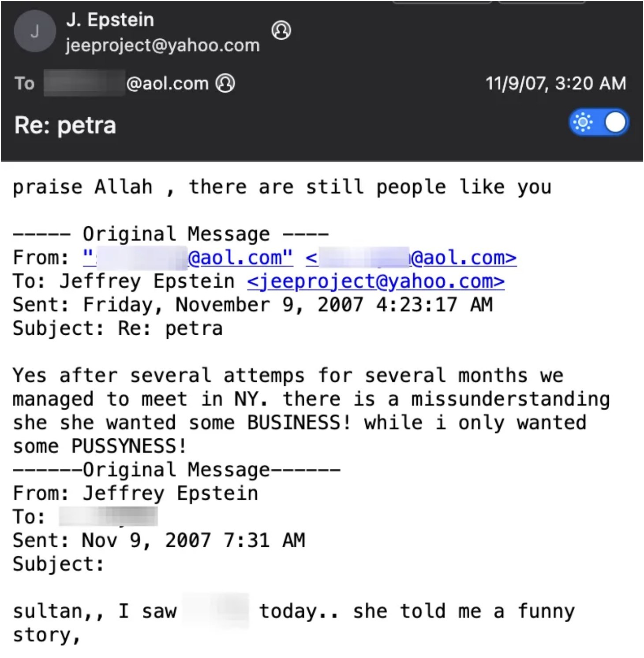
Task: Click the "To" label in the header
Action: click(x=24, y=83)
